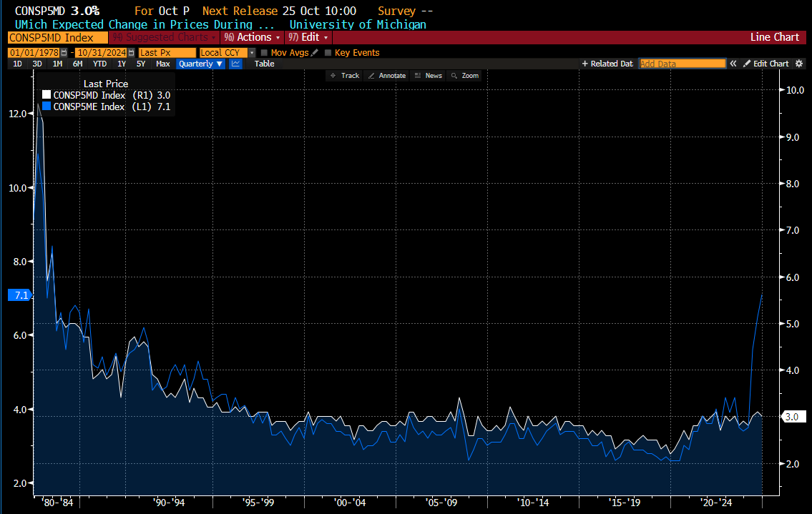Click the '80-'84 x-axis label
Screen dimensions: 812x514
pyautogui.click(x=57, y=502)
